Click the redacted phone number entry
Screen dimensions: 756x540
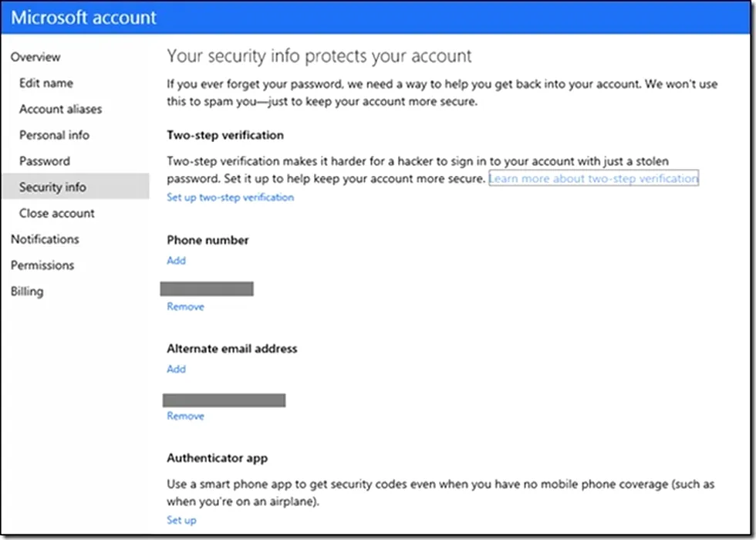point(207,289)
